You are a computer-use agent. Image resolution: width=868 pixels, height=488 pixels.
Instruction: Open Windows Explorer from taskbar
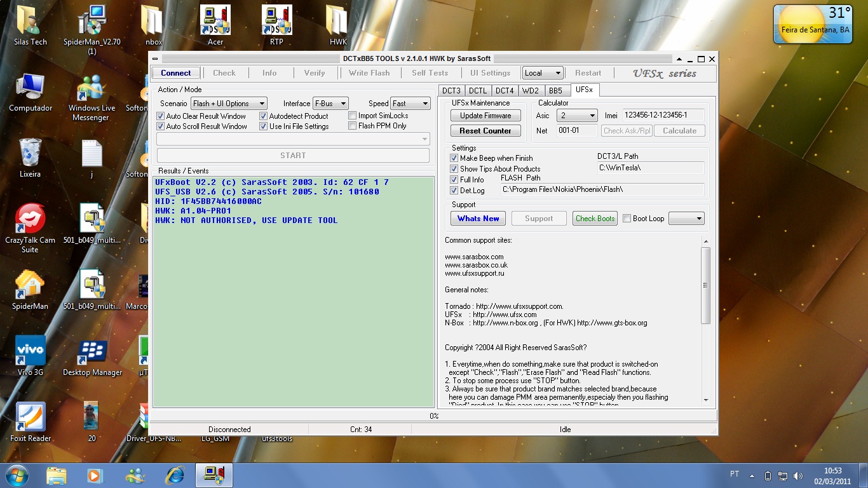[x=56, y=475]
